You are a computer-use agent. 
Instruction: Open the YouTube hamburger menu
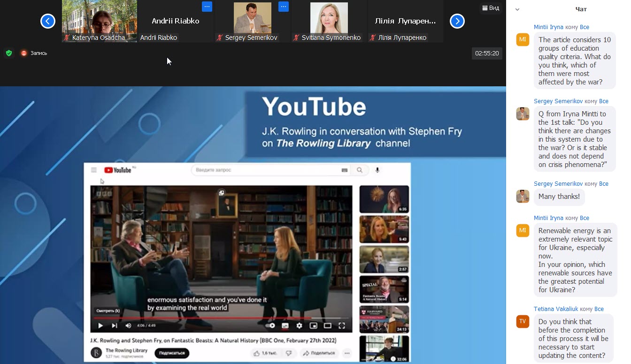(x=94, y=170)
